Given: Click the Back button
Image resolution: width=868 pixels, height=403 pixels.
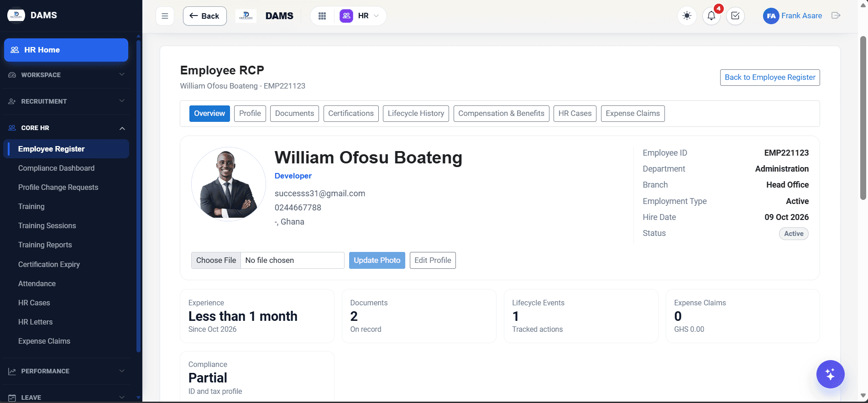Looking at the screenshot, I should pos(205,16).
